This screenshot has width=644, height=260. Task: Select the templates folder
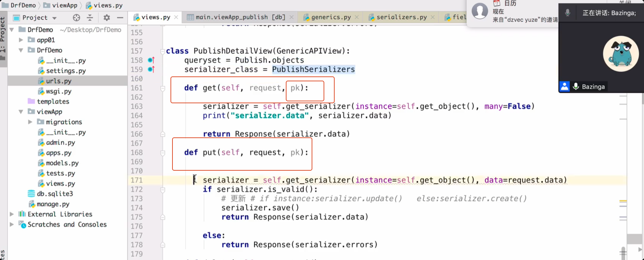(53, 102)
